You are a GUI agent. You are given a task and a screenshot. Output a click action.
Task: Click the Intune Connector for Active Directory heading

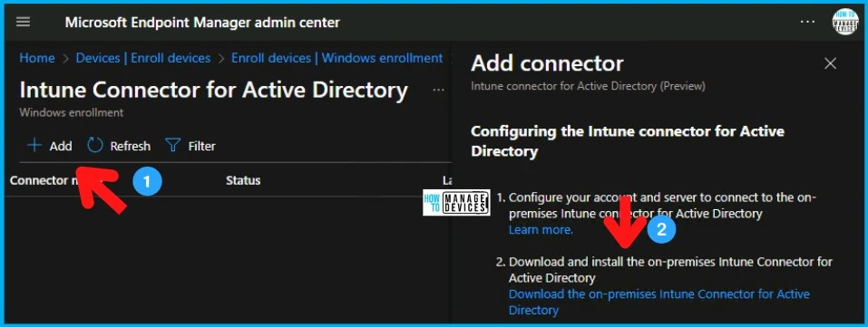click(x=214, y=91)
